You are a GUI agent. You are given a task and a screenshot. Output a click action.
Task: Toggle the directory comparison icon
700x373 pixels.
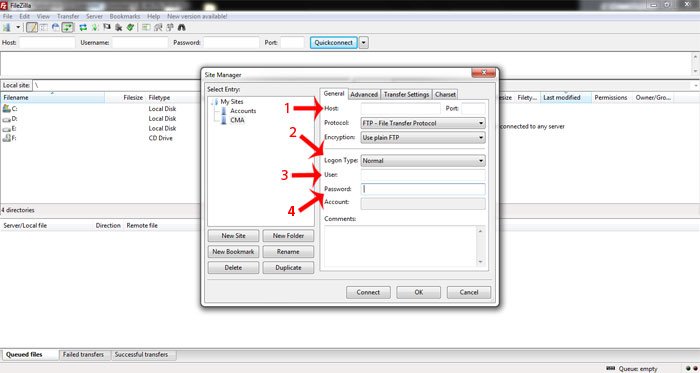[158, 28]
